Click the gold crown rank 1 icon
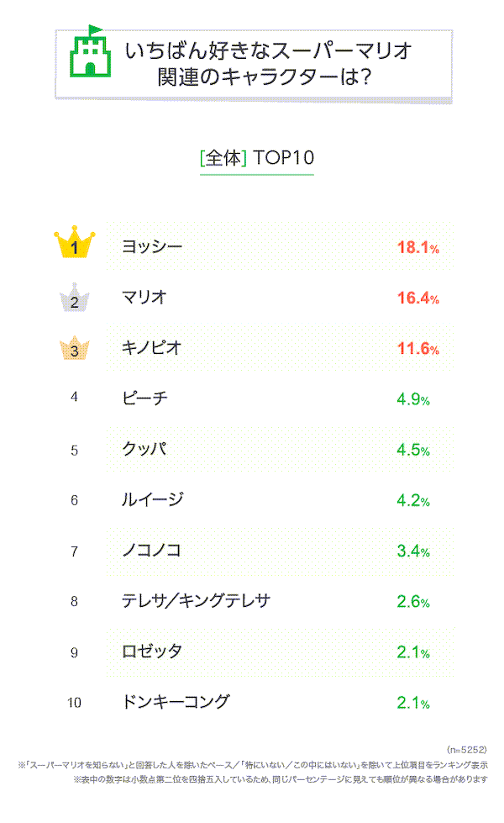504x823 pixels. [75, 244]
